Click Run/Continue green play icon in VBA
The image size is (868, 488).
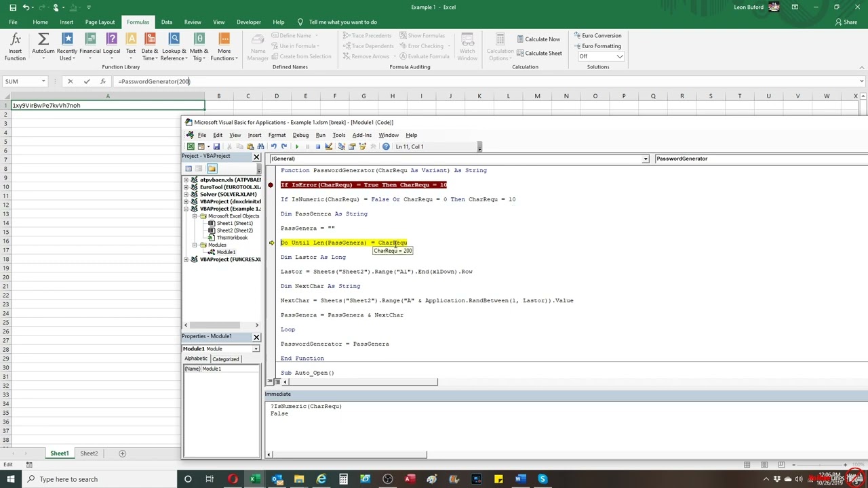click(297, 146)
